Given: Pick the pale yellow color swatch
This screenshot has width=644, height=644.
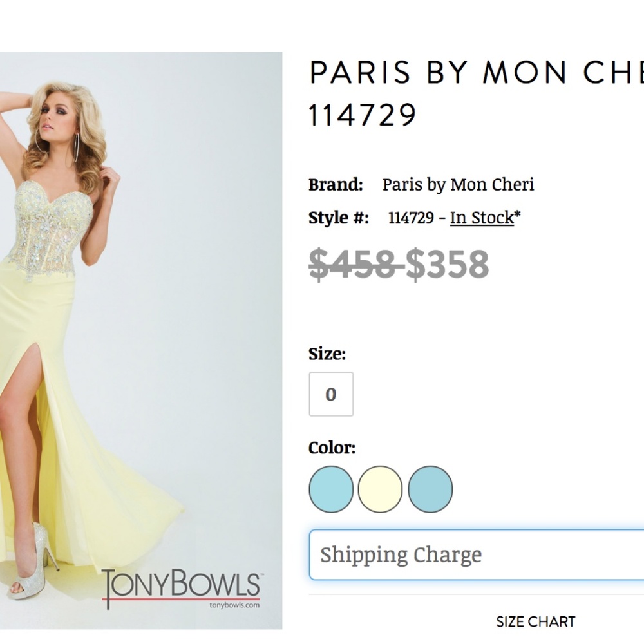Looking at the screenshot, I should pos(380,489).
